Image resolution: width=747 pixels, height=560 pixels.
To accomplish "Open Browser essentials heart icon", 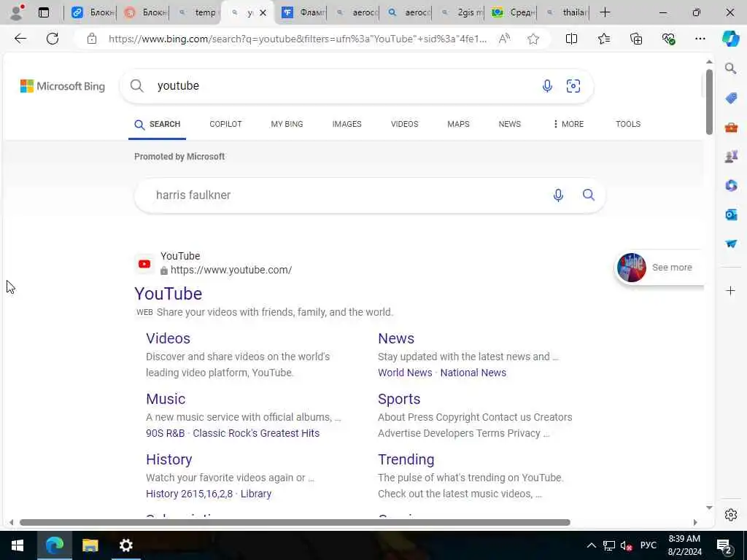I will (668, 39).
